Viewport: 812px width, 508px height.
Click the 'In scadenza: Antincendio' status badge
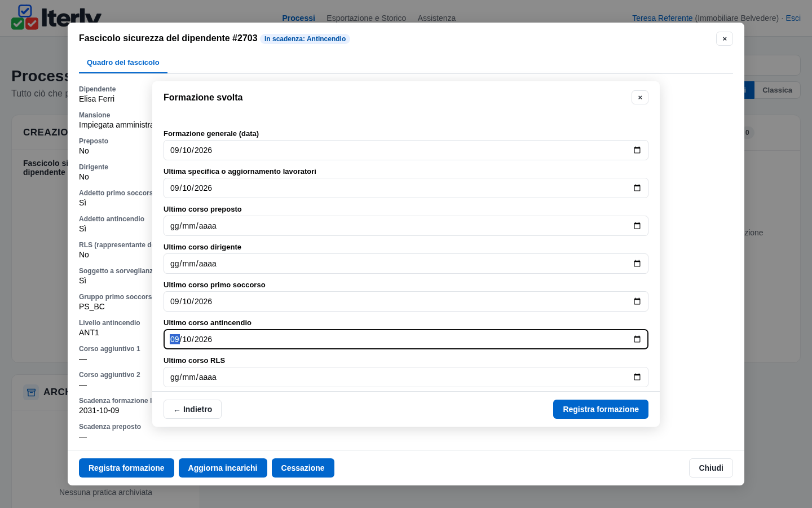(x=305, y=39)
